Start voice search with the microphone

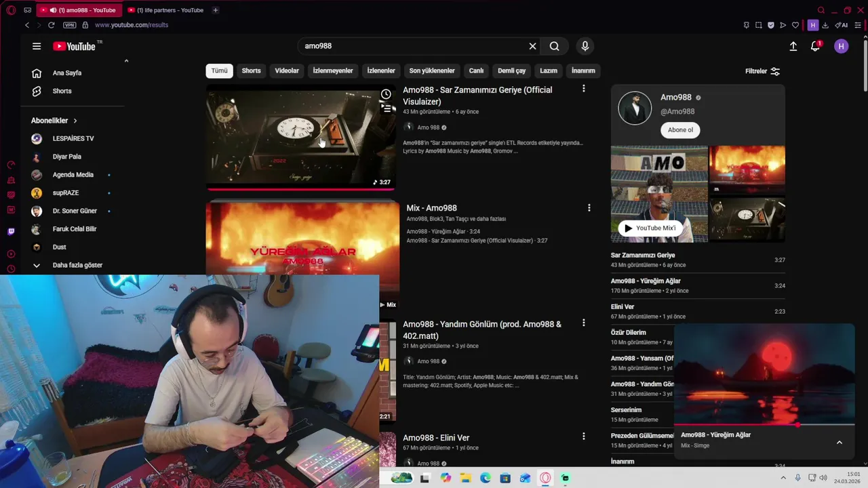tap(585, 46)
